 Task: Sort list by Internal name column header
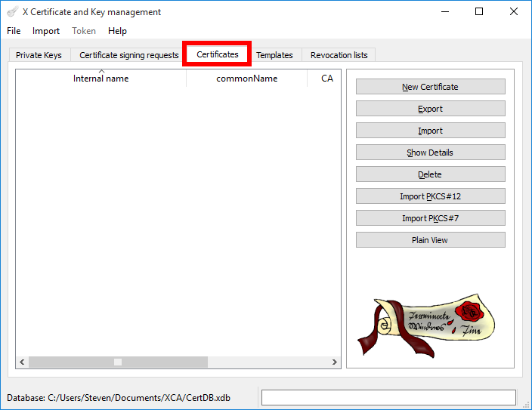point(101,79)
